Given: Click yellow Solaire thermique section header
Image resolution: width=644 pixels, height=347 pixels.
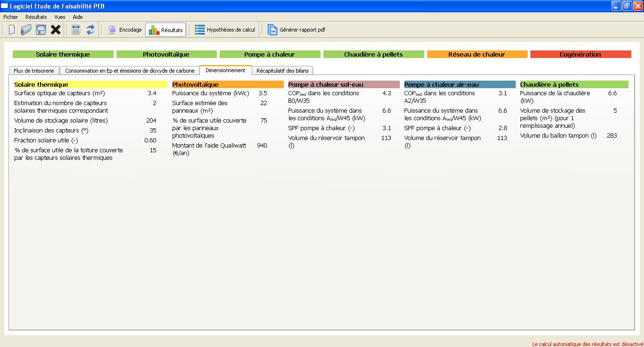Looking at the screenshot, I should [91, 84].
